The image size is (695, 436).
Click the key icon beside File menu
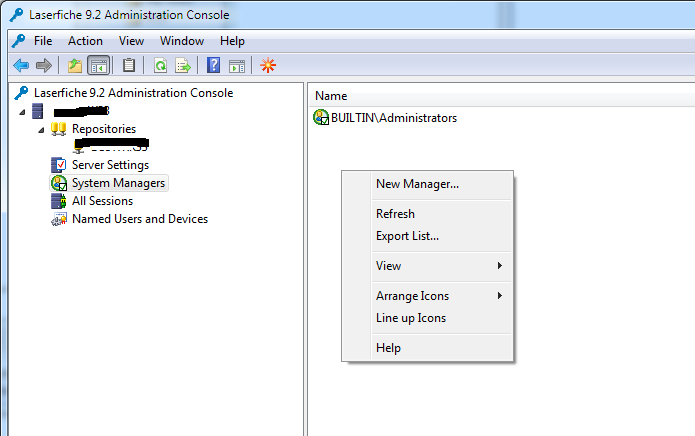pyautogui.click(x=18, y=41)
